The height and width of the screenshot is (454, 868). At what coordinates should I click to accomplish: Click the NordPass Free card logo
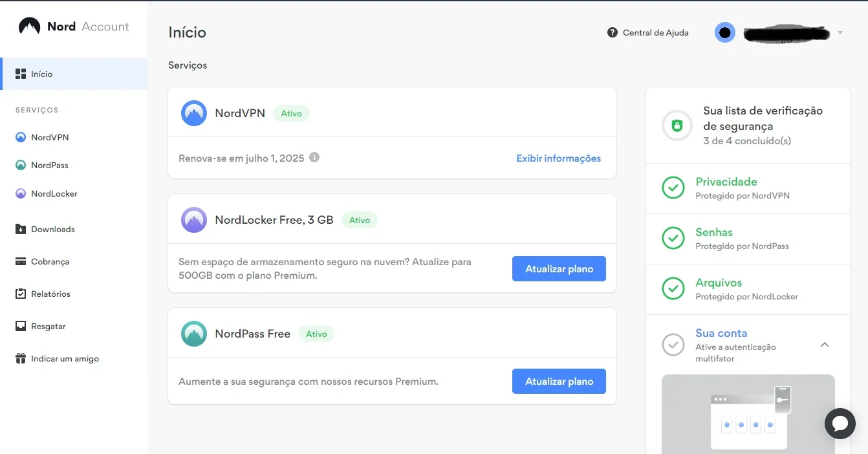pos(194,334)
